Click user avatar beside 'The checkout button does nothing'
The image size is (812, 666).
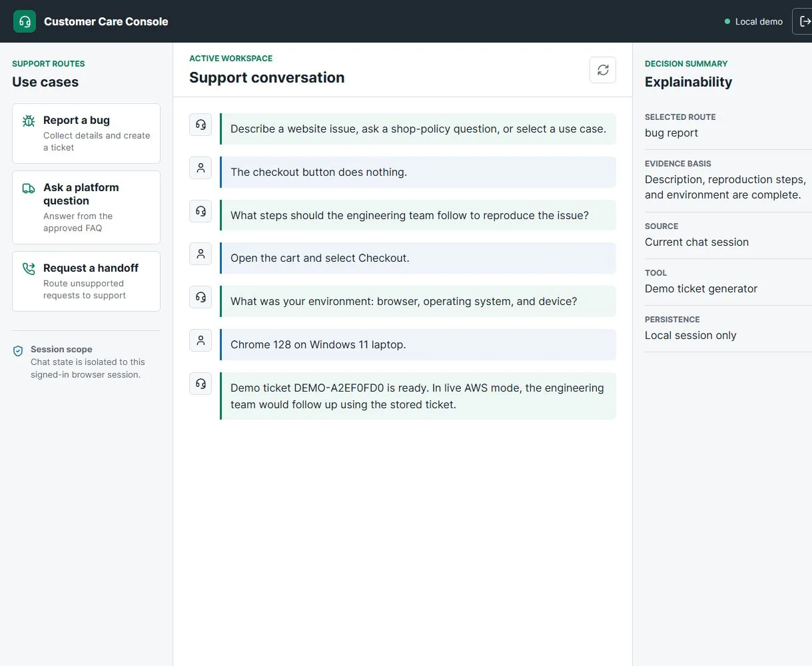coord(201,168)
